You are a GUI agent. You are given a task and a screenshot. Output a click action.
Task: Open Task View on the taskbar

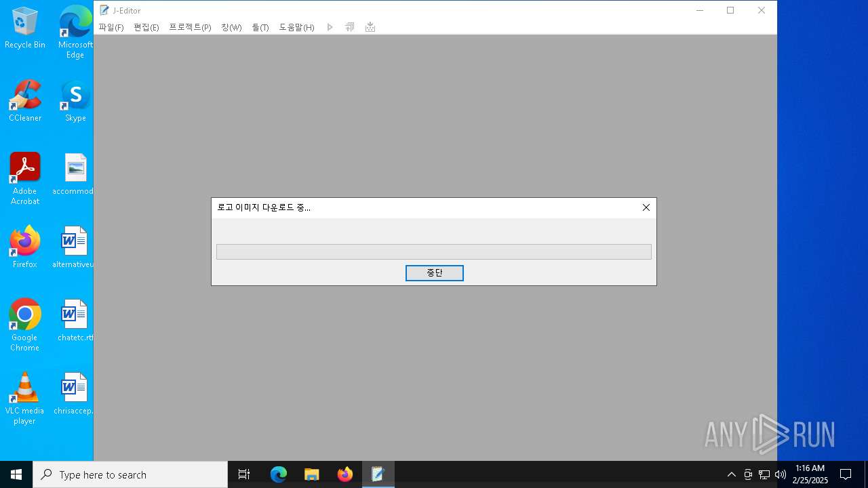pos(244,474)
